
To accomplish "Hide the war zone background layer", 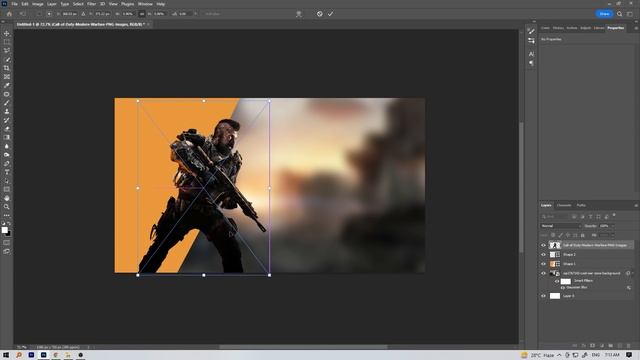I will (543, 273).
